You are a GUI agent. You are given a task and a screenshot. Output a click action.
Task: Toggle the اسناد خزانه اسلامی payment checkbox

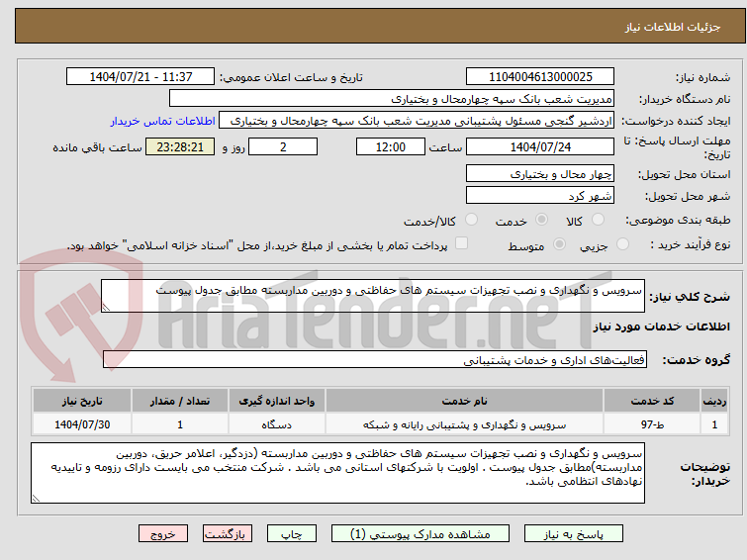(461, 243)
